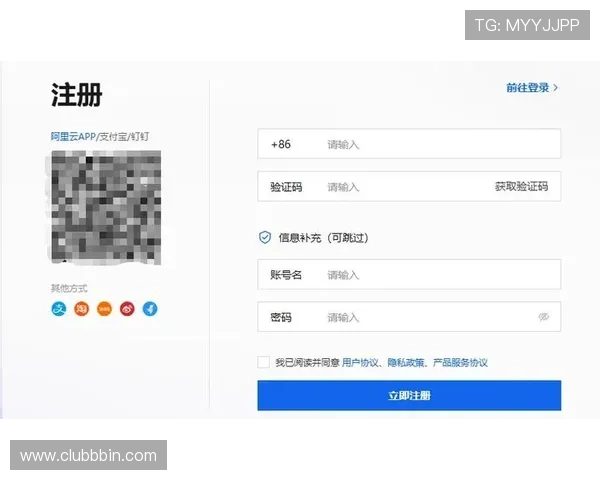Click 获取验证码 to request code
600x480 pixels.
pyautogui.click(x=521, y=187)
